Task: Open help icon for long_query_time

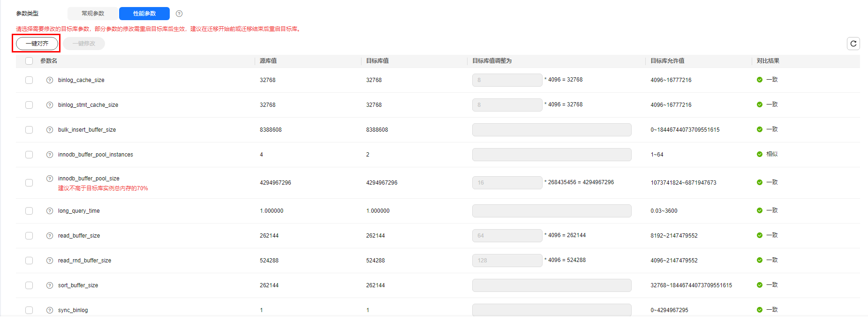Action: (50, 211)
